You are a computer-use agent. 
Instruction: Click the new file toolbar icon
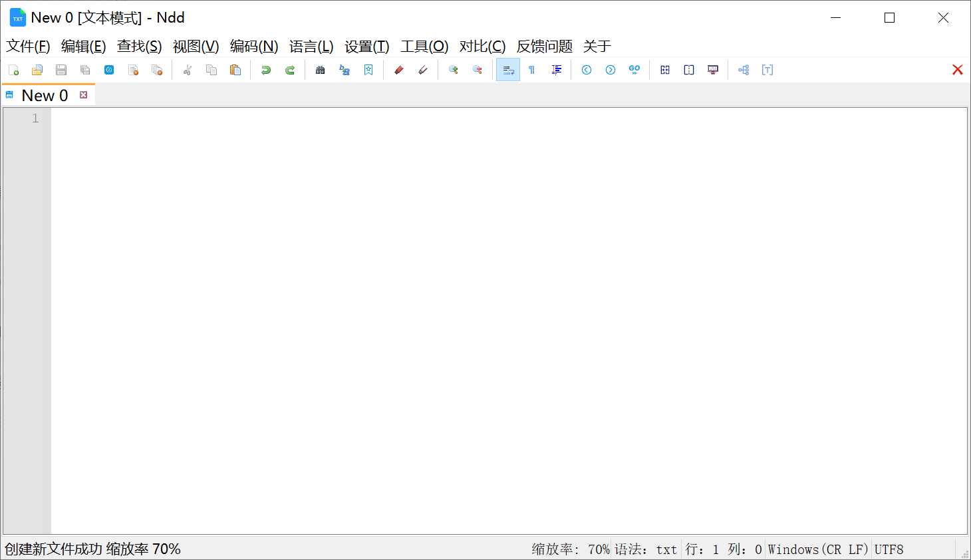click(13, 70)
